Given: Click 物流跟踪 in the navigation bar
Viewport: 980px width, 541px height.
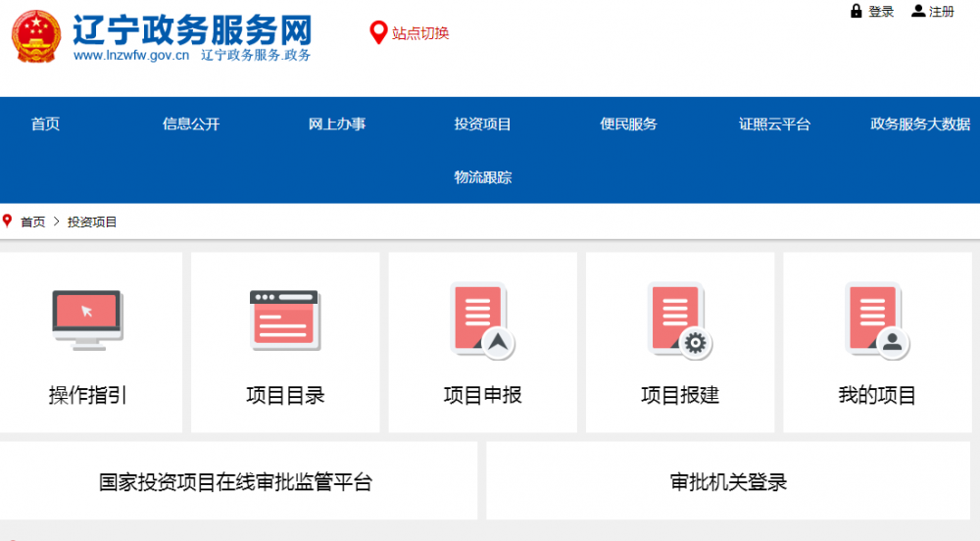Looking at the screenshot, I should [482, 177].
